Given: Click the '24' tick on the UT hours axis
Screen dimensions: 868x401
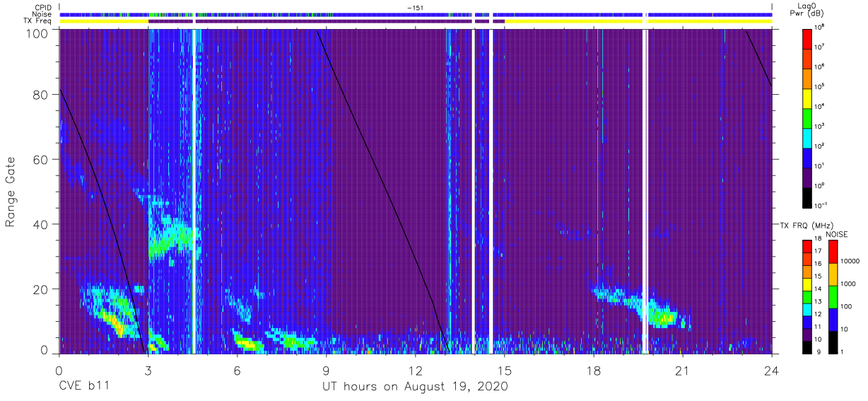Looking at the screenshot, I should (x=772, y=370).
